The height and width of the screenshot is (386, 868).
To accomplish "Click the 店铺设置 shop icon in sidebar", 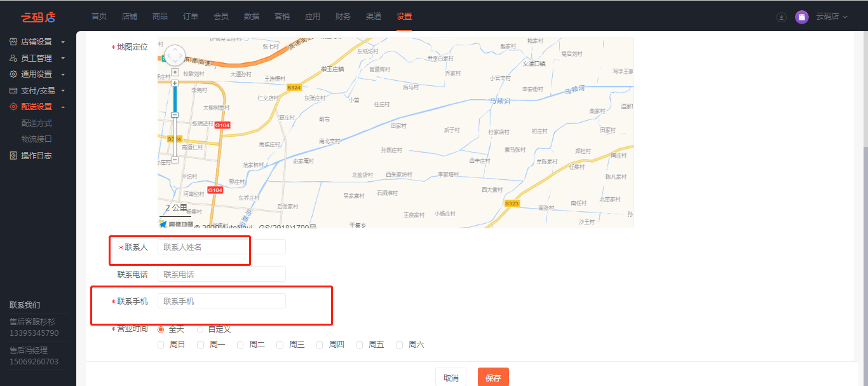I will point(13,42).
